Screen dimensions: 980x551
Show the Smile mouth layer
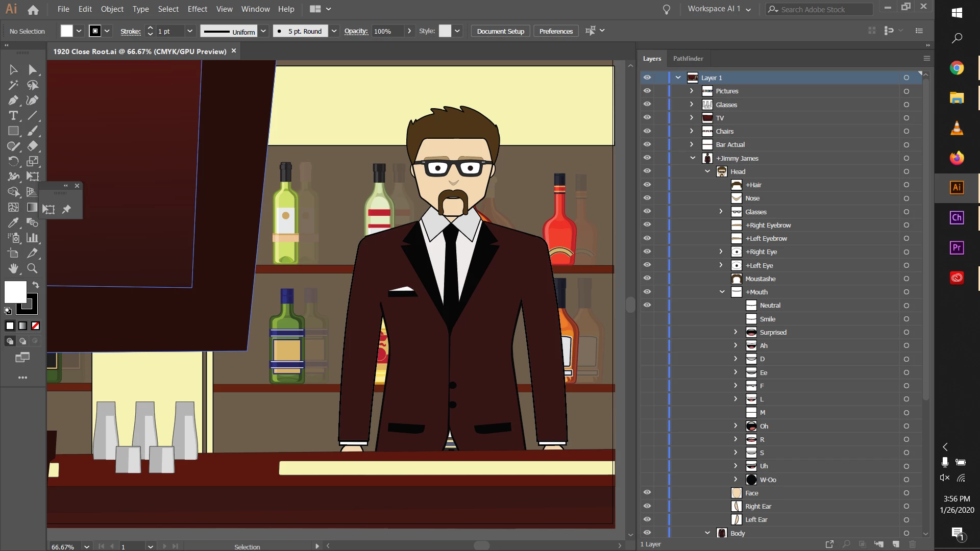click(x=647, y=319)
